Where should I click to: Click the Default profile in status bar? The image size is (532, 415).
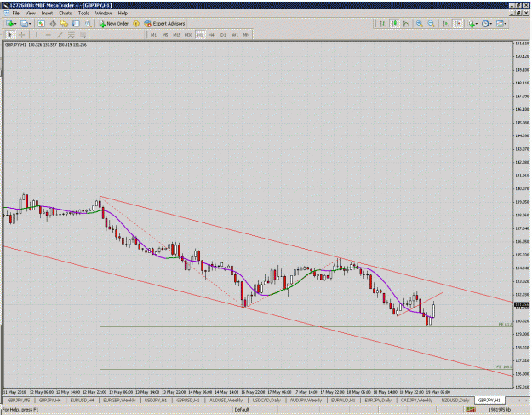tap(242, 410)
